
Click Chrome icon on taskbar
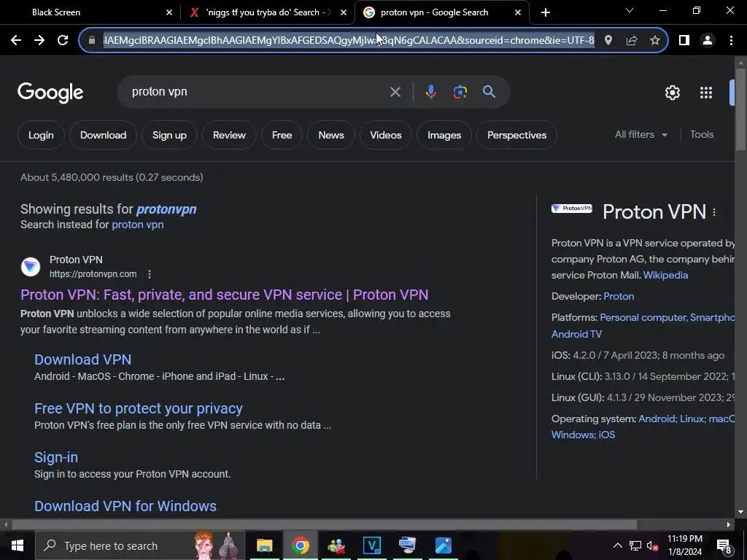(x=301, y=545)
